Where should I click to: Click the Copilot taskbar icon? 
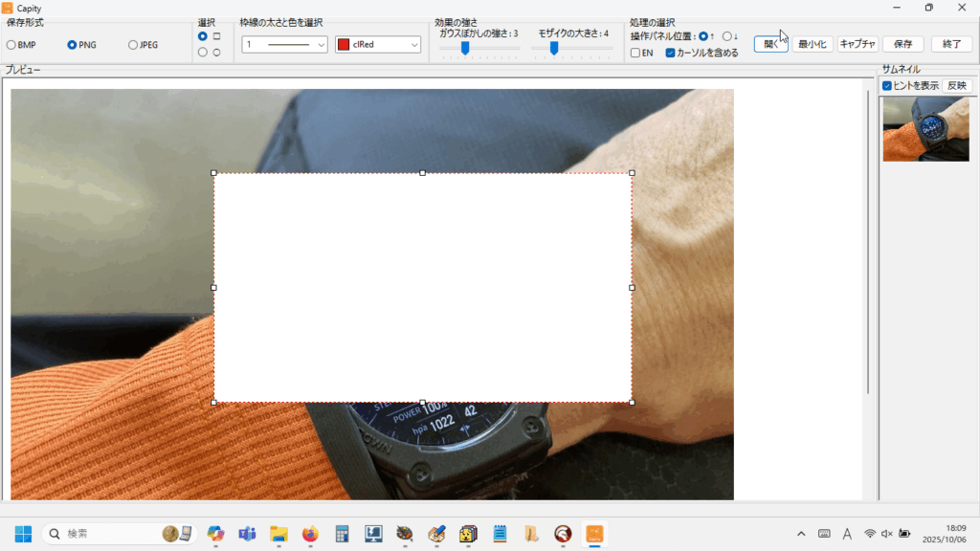(215, 533)
